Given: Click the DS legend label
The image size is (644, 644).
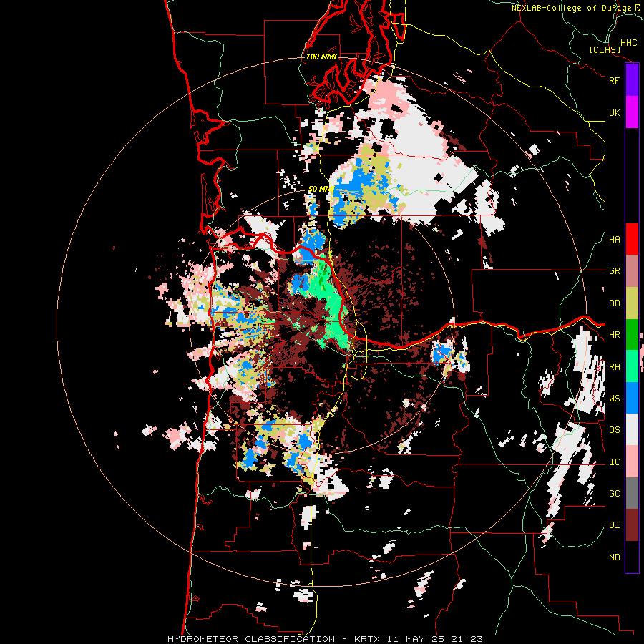Looking at the screenshot, I should 614,430.
